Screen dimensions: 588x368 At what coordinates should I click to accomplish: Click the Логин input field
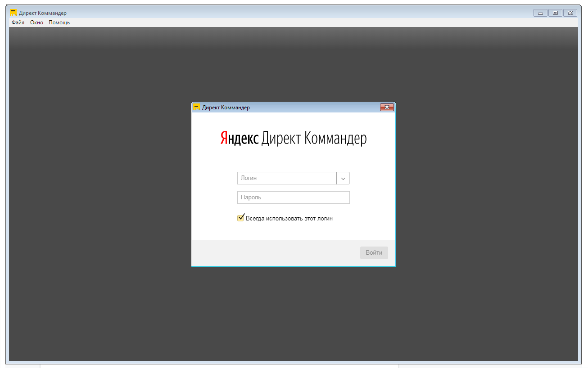click(287, 178)
